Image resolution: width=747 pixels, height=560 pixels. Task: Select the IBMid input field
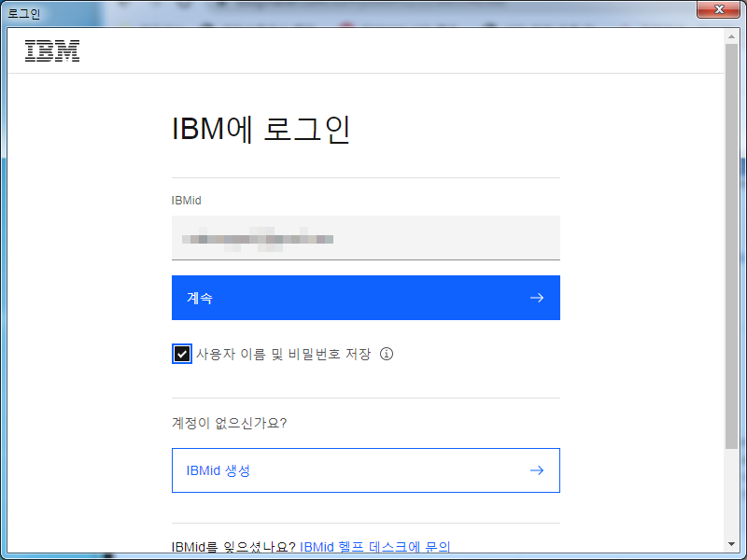point(364,237)
